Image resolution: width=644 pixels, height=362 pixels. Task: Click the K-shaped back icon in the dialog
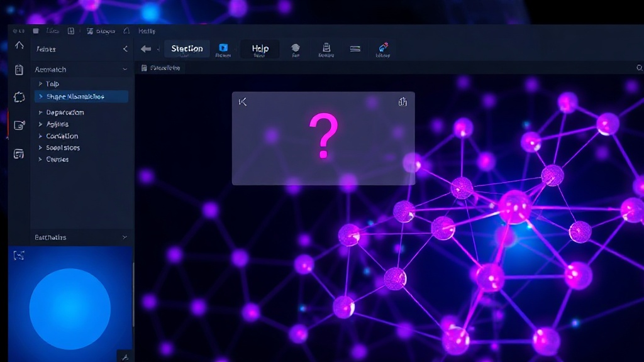[243, 102]
